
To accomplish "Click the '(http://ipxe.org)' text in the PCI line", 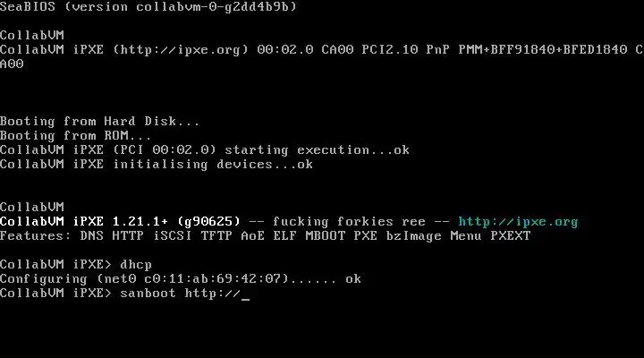I will click(x=181, y=50).
